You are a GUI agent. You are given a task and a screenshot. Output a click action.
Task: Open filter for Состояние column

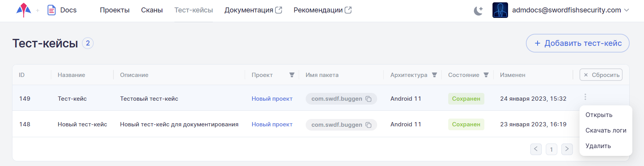(x=486, y=75)
